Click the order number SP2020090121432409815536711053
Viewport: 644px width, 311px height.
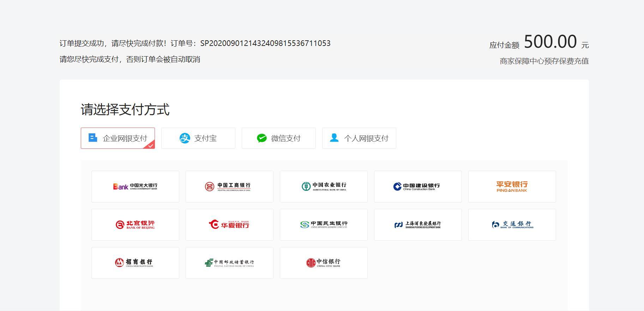pos(265,43)
